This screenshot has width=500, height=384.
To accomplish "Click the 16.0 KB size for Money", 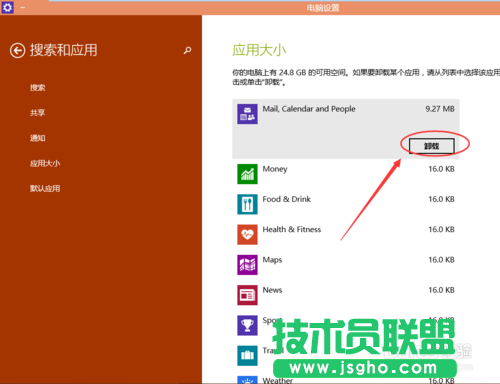I will (x=441, y=169).
